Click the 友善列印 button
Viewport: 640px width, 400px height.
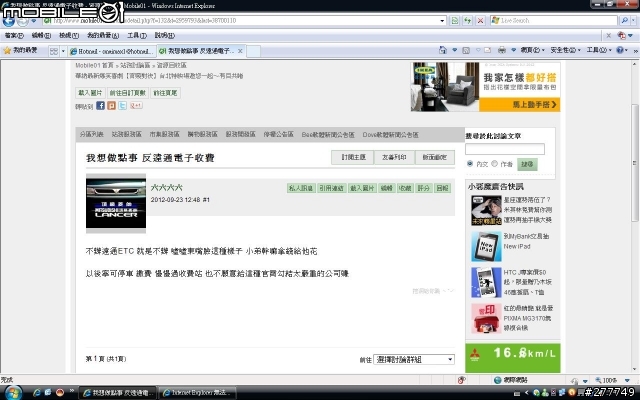[x=394, y=157]
